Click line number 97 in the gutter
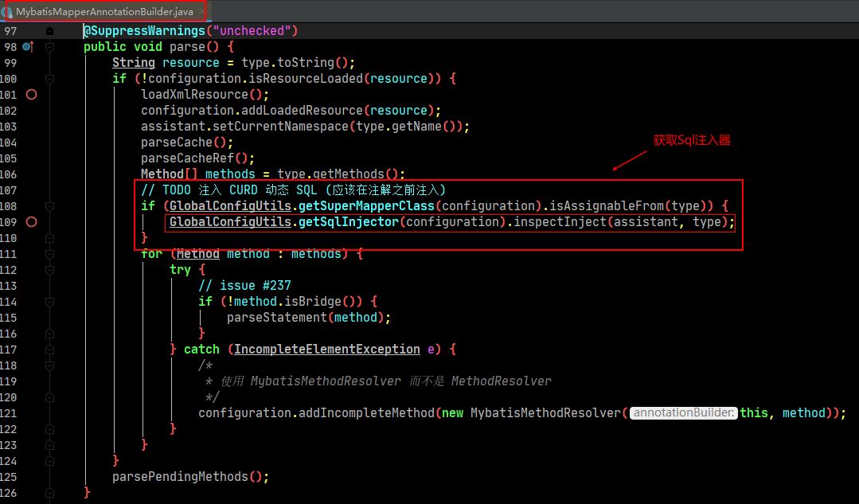This screenshot has width=859, height=504. 10,31
